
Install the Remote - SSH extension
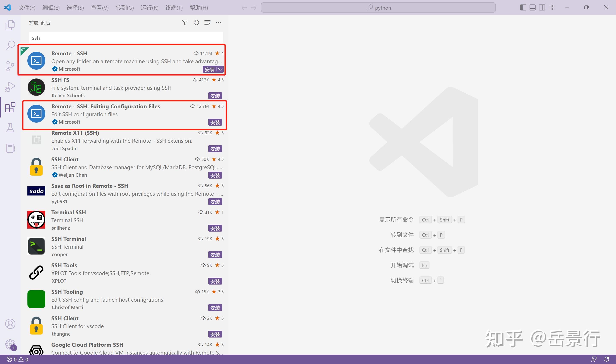point(209,69)
